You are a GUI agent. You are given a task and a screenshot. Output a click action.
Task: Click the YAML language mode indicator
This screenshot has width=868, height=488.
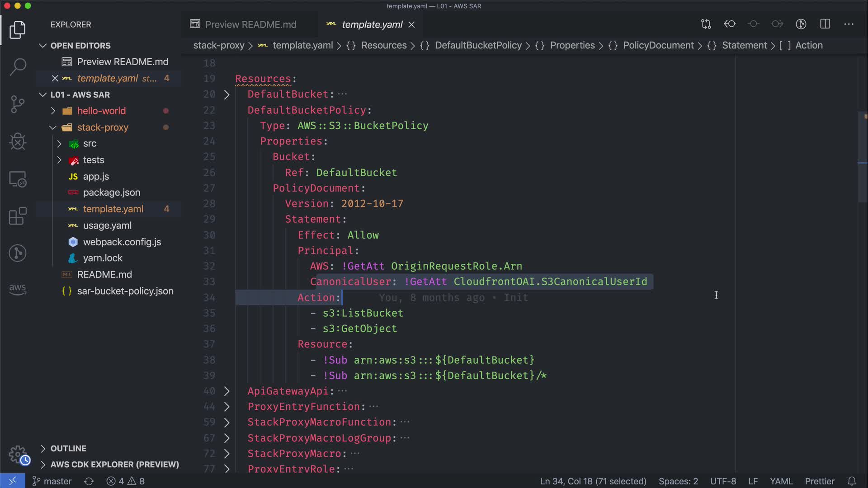click(x=781, y=481)
